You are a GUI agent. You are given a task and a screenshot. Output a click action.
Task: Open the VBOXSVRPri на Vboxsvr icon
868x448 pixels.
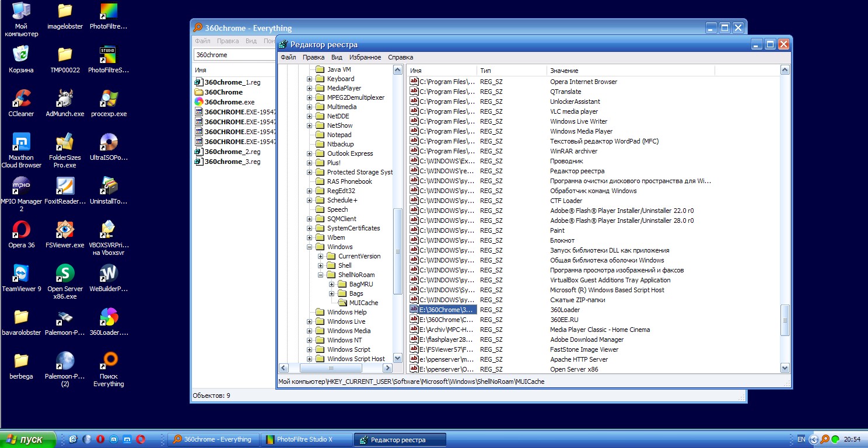click(108, 238)
